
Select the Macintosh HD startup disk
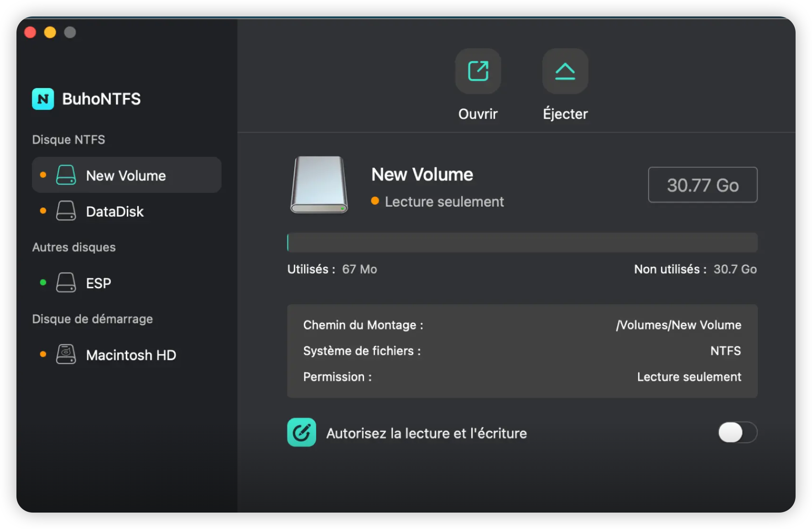click(127, 355)
